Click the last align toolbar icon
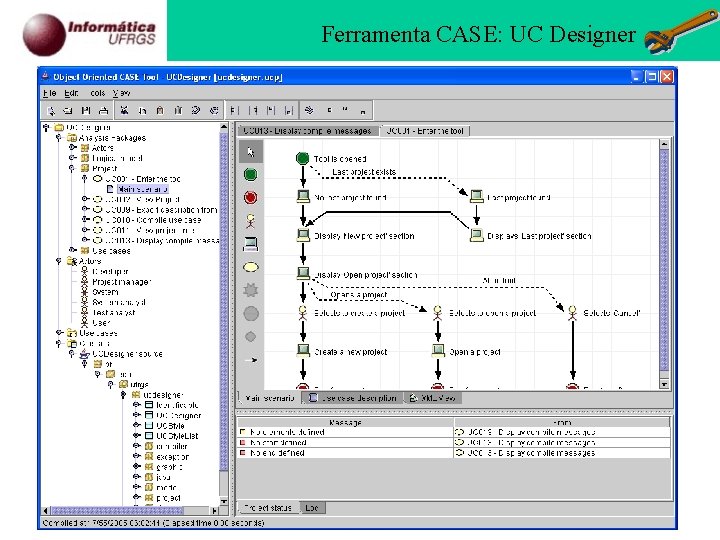Screen dimensions: 720x540 [x=288, y=110]
